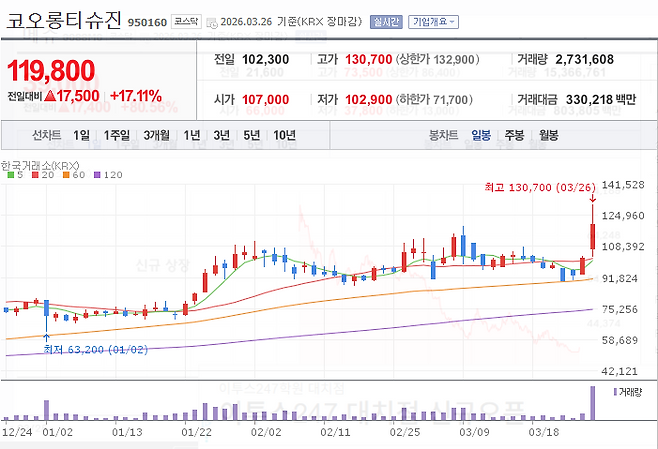Click the calendar clock icon before the date
The image size is (658, 449).
[x=212, y=22]
